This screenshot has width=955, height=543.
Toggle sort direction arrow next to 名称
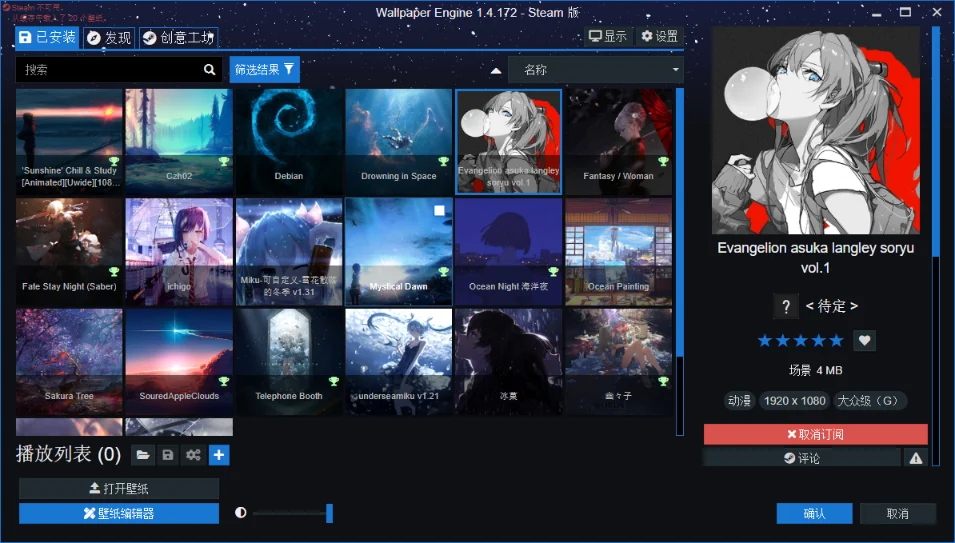click(x=496, y=71)
